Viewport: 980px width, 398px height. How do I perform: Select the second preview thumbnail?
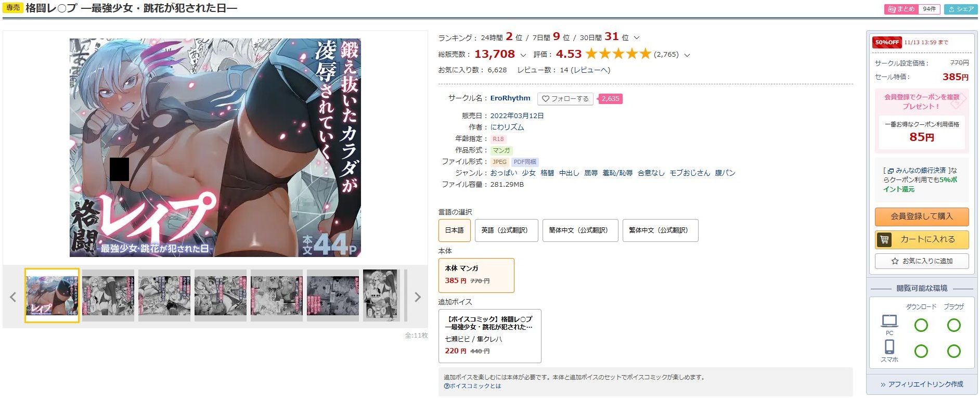[x=108, y=296]
